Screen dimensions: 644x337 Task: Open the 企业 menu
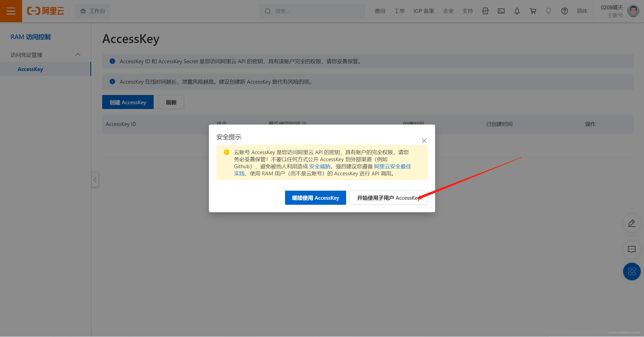pyautogui.click(x=448, y=11)
